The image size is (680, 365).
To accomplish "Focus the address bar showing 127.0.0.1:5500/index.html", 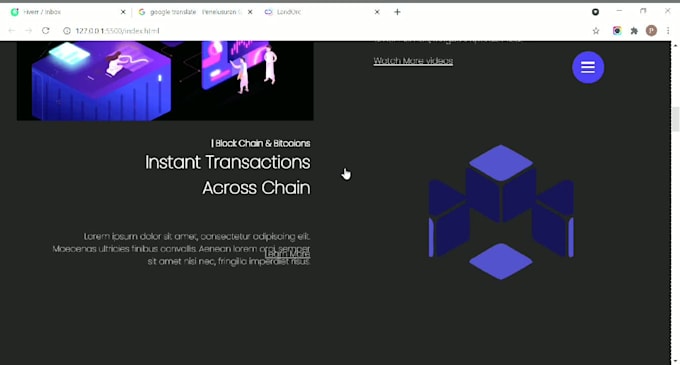I will click(x=325, y=31).
